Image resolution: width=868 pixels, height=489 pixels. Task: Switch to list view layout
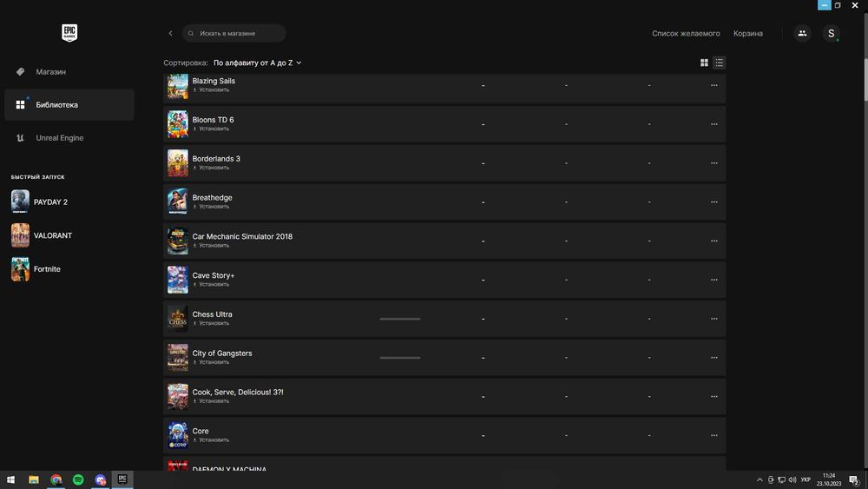(719, 63)
